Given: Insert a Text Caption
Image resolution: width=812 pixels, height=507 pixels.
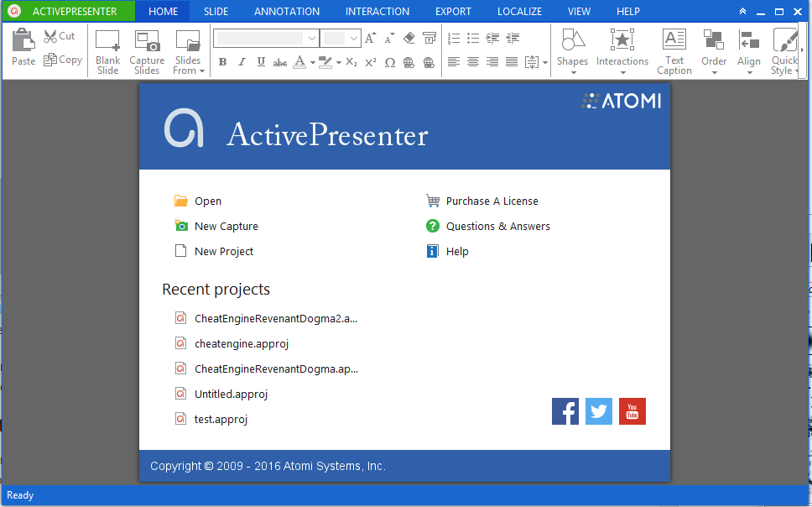Looking at the screenshot, I should point(674,52).
